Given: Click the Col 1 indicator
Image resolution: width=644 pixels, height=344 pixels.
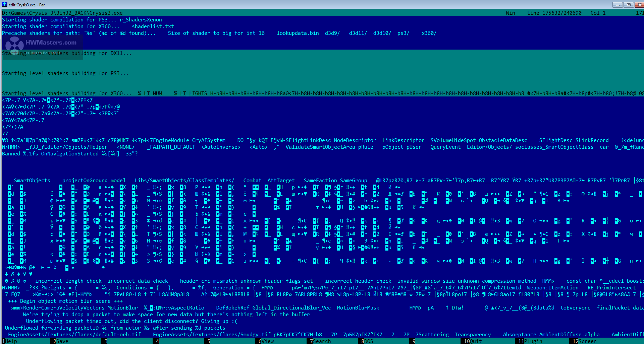Looking at the screenshot, I should pos(598,13).
